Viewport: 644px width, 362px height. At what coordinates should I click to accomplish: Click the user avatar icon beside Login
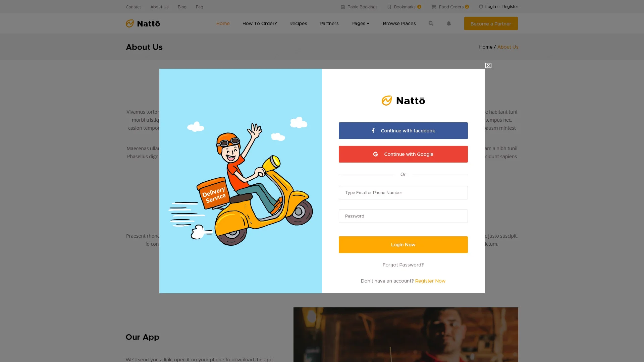481,7
